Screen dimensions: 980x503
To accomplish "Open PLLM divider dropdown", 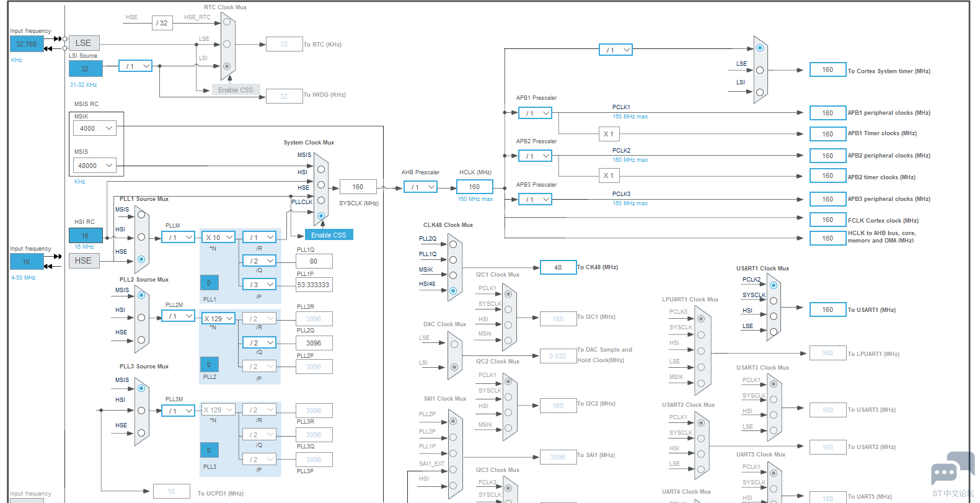I will point(179,237).
